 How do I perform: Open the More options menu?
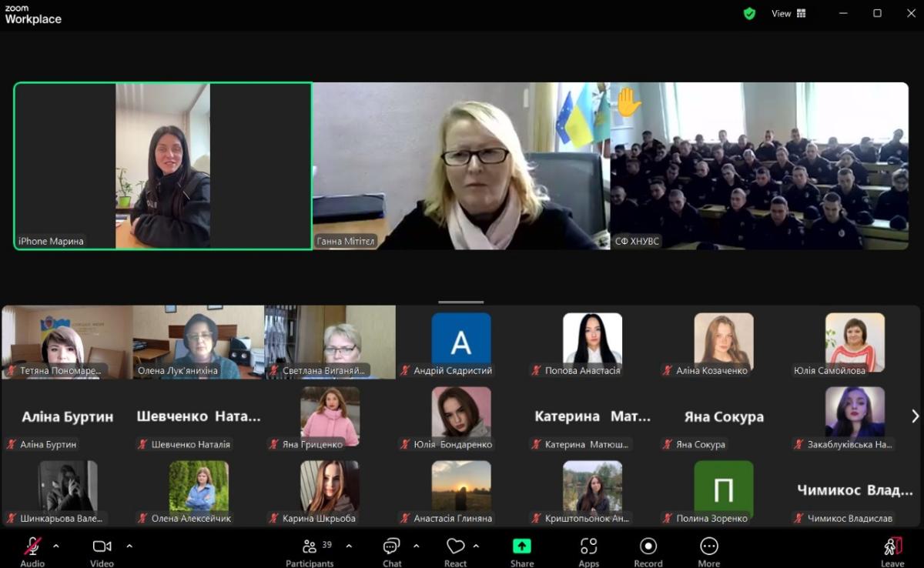tap(709, 551)
